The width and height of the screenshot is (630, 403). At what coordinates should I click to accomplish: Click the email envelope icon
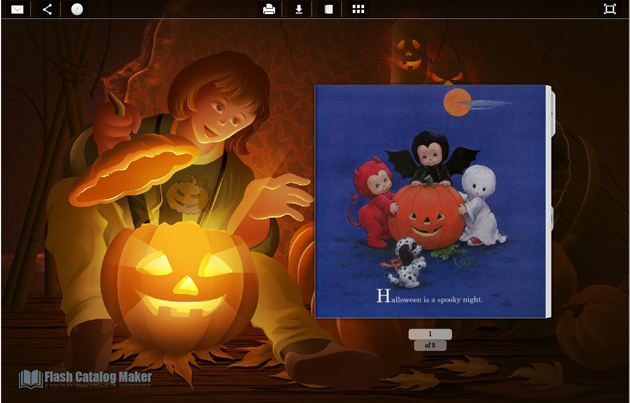pyautogui.click(x=17, y=9)
